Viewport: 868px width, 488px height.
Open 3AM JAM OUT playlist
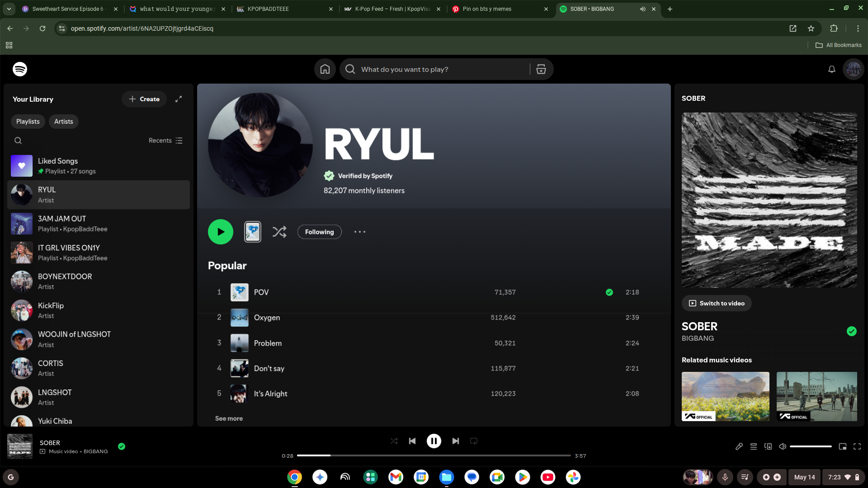(x=99, y=224)
